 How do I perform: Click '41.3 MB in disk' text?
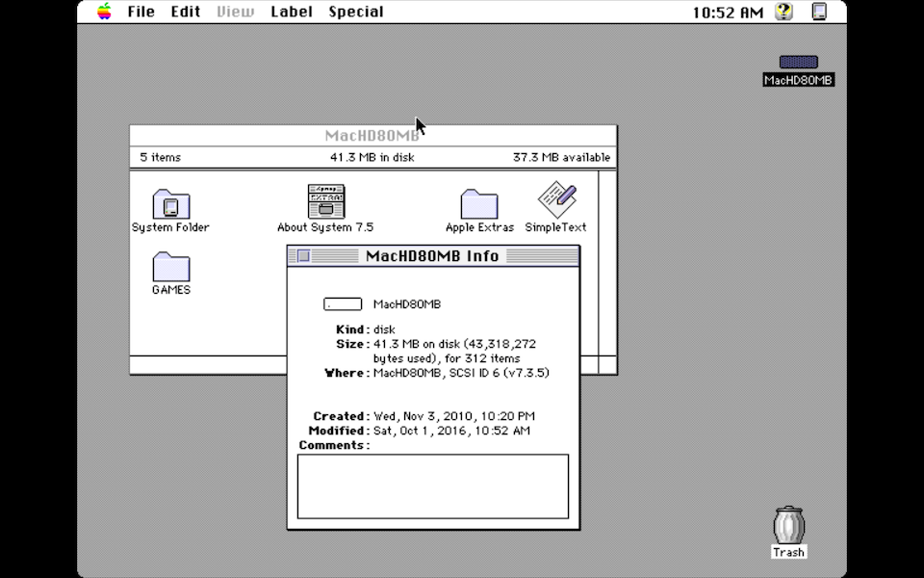tap(372, 157)
